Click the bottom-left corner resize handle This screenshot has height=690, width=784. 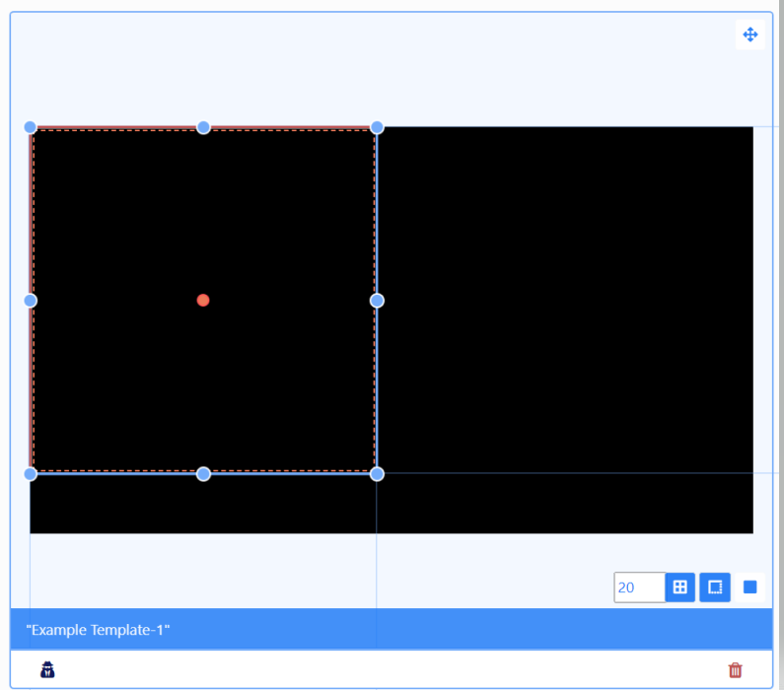tap(30, 474)
